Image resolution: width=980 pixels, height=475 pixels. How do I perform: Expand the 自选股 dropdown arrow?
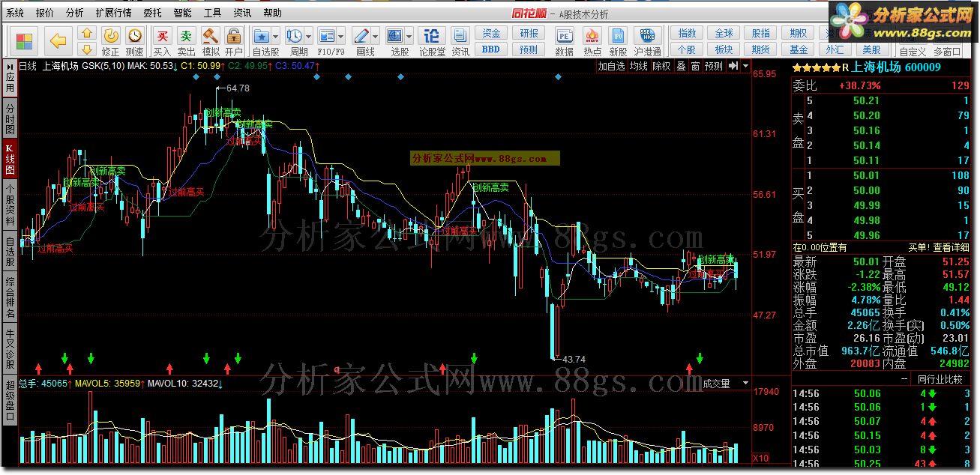[x=276, y=36]
